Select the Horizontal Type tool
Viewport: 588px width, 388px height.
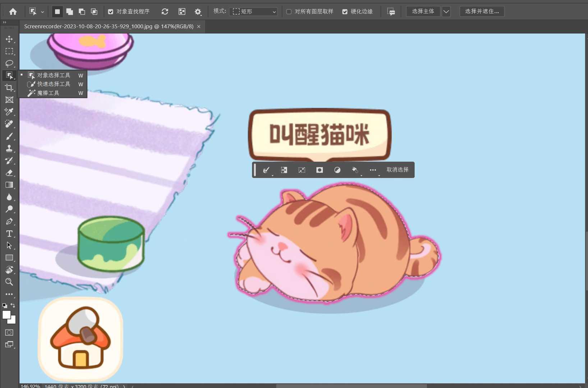(9, 234)
